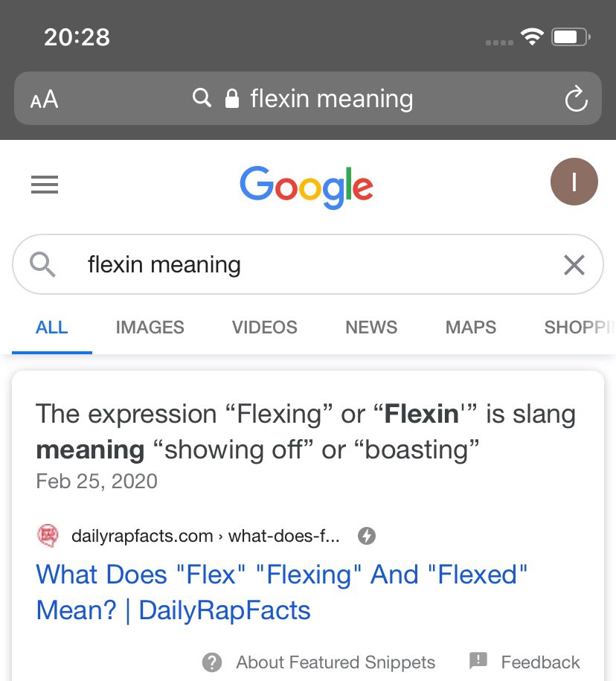The image size is (616, 681).
Task: Tap the Feedback flag icon
Action: [478, 661]
